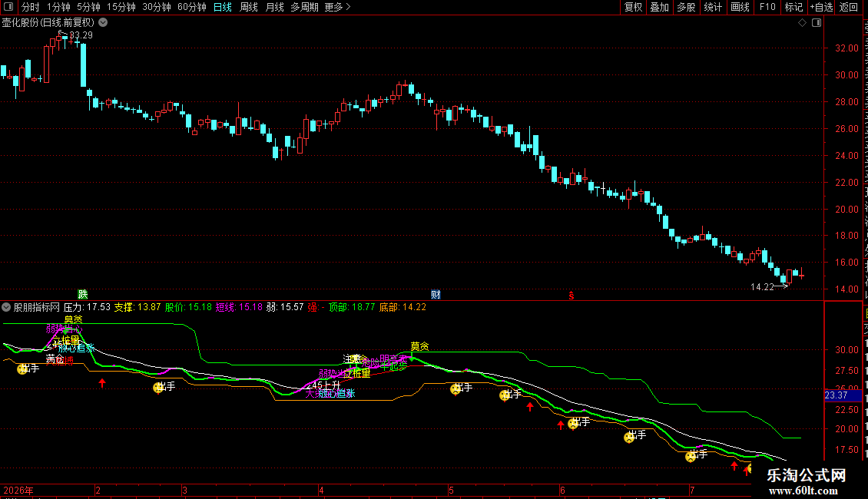Click the 32.00 price axis label
The image size is (868, 499).
click(x=846, y=48)
